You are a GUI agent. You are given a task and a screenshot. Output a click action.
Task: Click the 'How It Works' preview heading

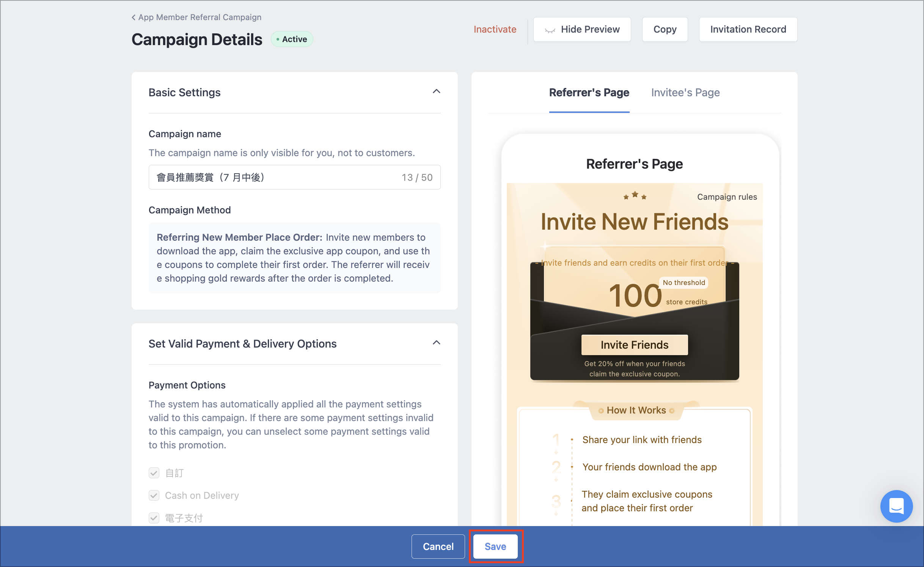(x=636, y=410)
